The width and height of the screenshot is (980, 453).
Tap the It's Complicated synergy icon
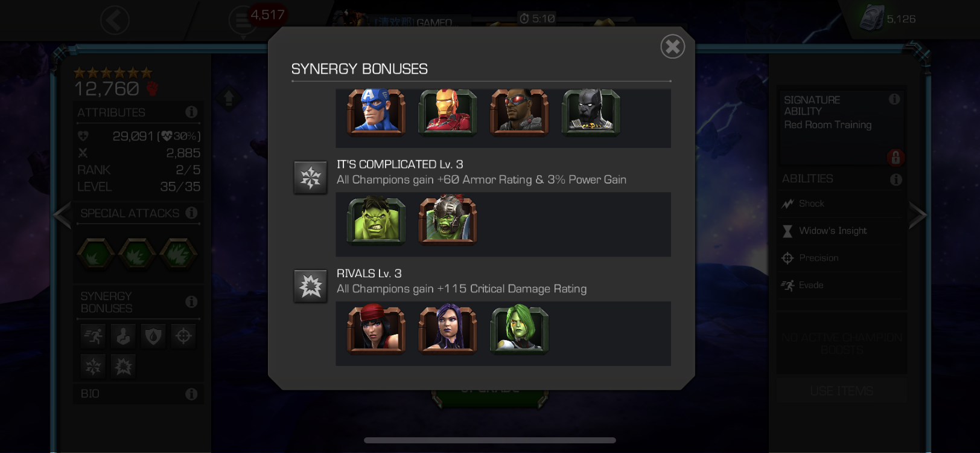click(x=311, y=178)
